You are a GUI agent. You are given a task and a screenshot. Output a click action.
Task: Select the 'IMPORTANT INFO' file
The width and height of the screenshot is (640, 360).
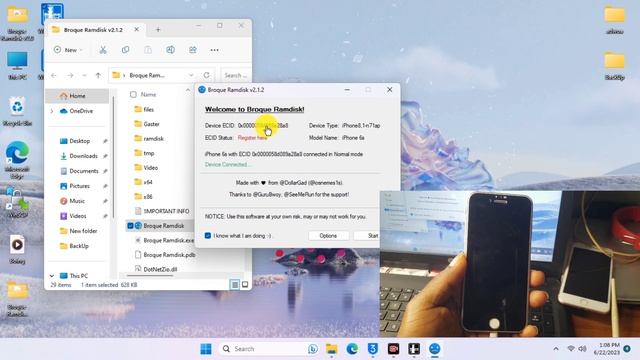pyautogui.click(x=166, y=211)
